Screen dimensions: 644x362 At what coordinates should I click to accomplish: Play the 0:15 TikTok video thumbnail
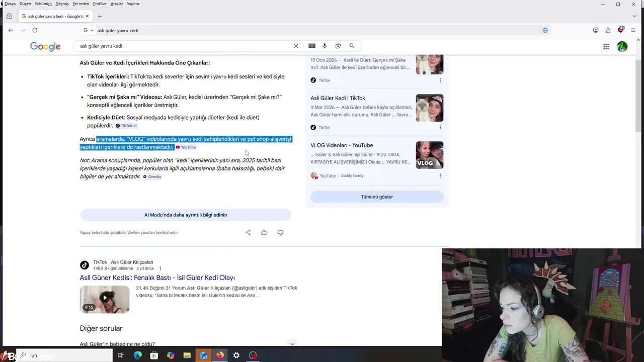105,299
